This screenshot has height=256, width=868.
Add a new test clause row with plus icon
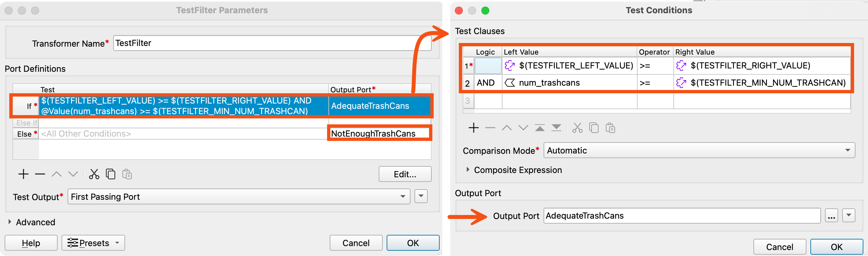point(473,128)
